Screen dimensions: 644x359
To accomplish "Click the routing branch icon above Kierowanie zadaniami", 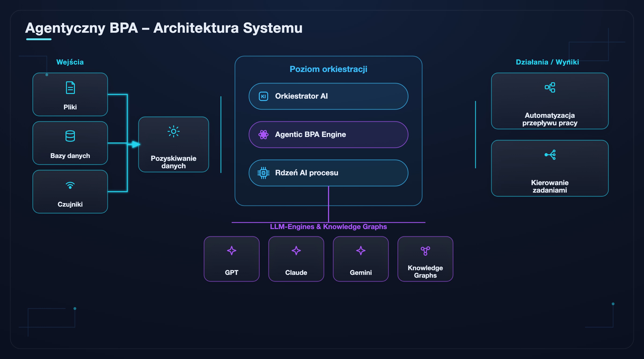I will point(550,155).
